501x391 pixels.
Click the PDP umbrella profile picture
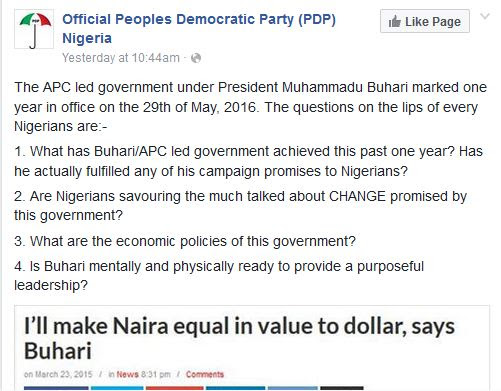(34, 29)
